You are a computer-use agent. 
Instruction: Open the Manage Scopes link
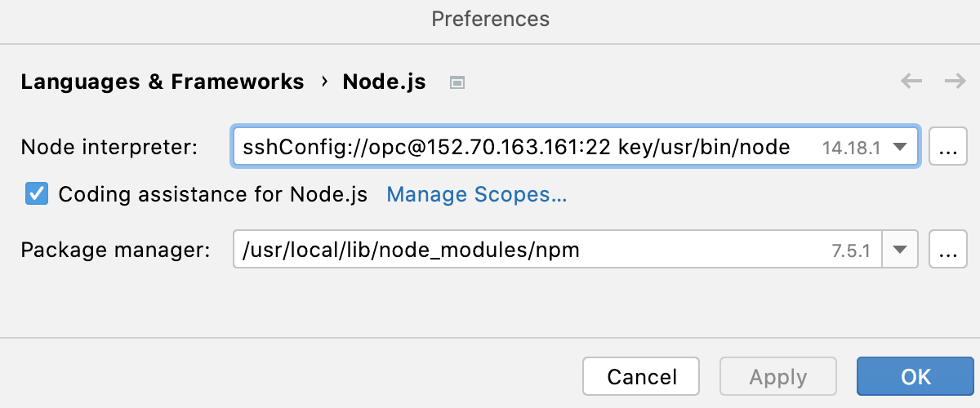[x=476, y=194]
